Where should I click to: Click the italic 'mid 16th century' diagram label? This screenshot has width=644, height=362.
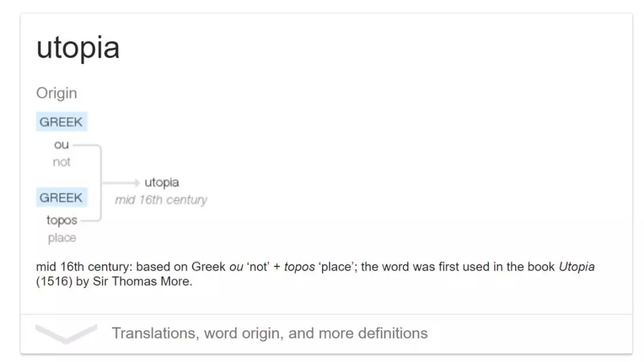pyautogui.click(x=161, y=200)
